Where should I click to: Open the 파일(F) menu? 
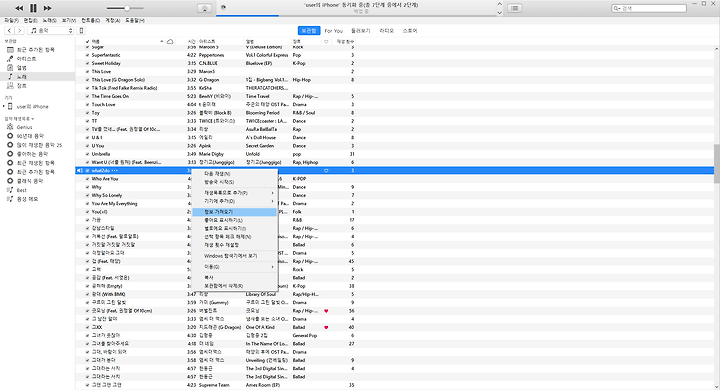coord(11,21)
